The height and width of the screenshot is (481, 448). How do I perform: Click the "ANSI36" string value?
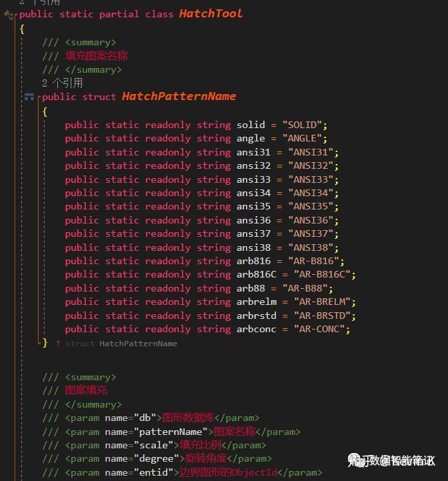coord(311,220)
